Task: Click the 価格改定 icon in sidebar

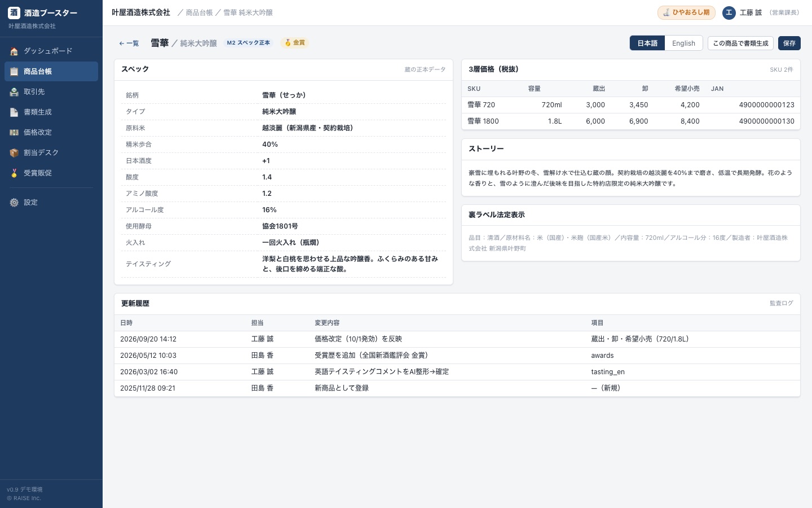Action: (x=14, y=133)
